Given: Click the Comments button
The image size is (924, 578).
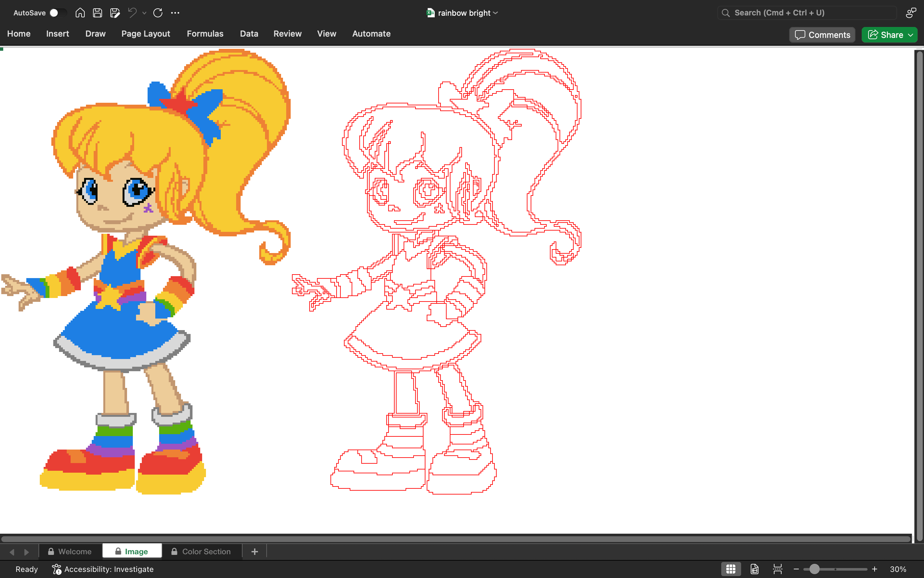Looking at the screenshot, I should [822, 35].
